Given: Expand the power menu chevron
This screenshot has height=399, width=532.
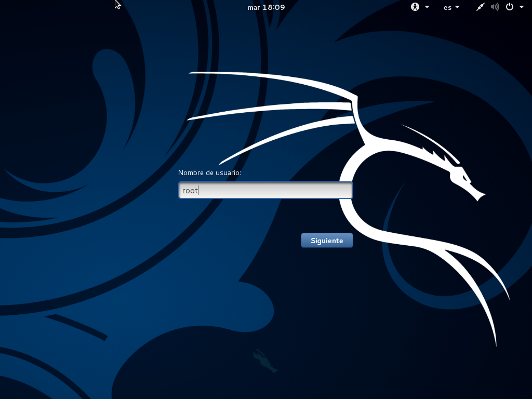Looking at the screenshot, I should (x=521, y=7).
